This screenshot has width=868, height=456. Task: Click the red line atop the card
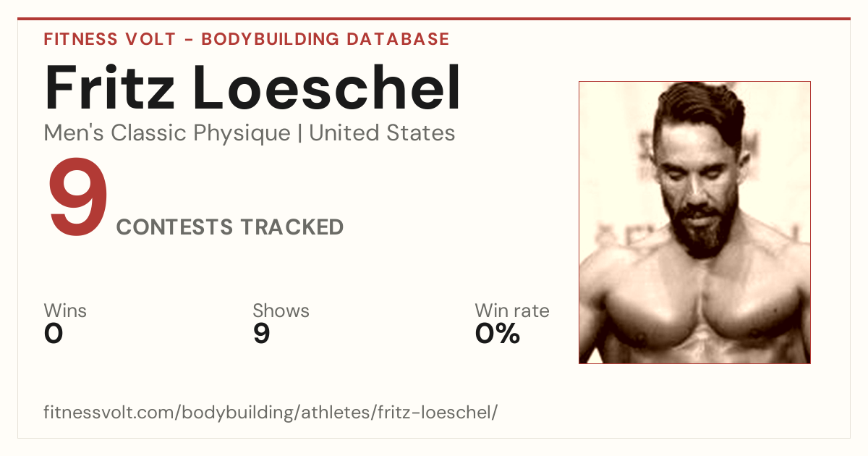434,19
